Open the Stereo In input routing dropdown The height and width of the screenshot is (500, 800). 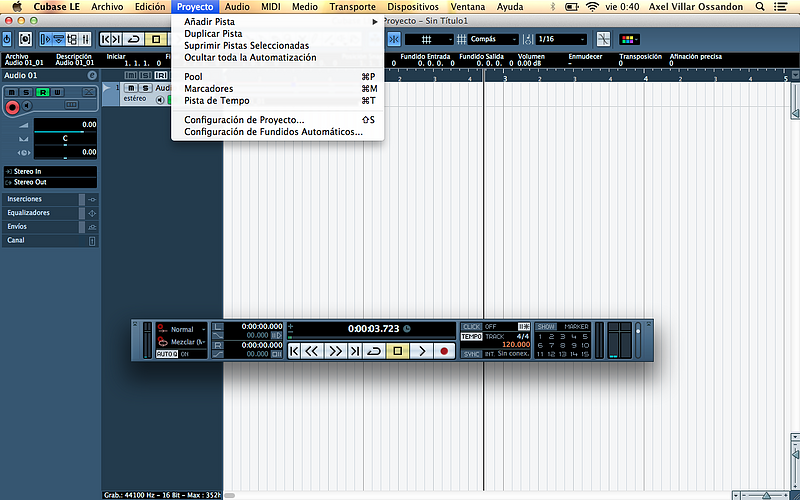pyautogui.click(x=50, y=171)
